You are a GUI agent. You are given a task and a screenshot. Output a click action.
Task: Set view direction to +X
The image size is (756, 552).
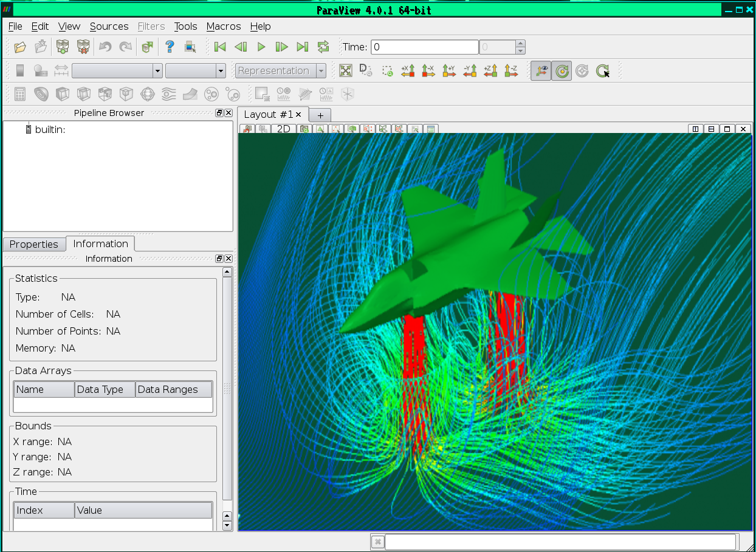tap(408, 70)
